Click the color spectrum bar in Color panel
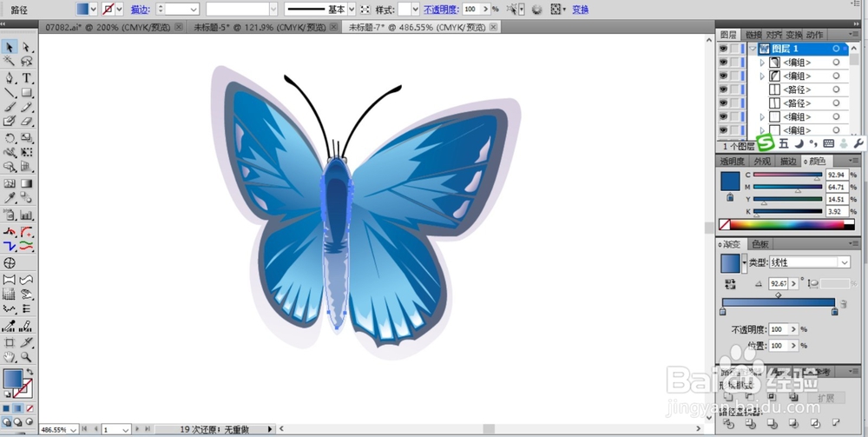Viewport: 868px width, 437px height. [786, 224]
